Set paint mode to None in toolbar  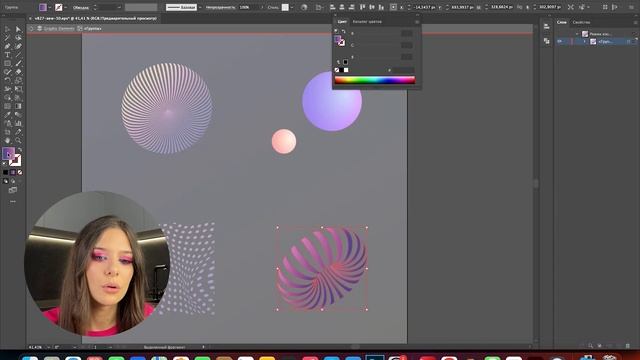[x=20, y=172]
